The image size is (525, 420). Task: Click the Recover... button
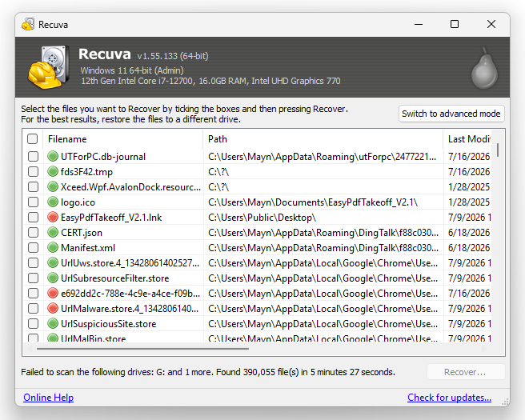click(x=466, y=372)
